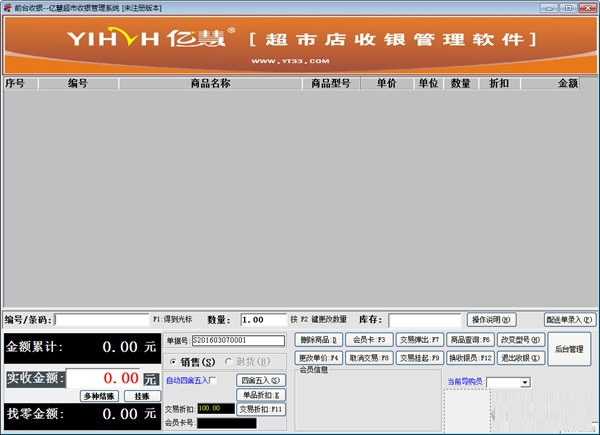
Task: Select the 退货(B) return radio button
Action: click(228, 362)
